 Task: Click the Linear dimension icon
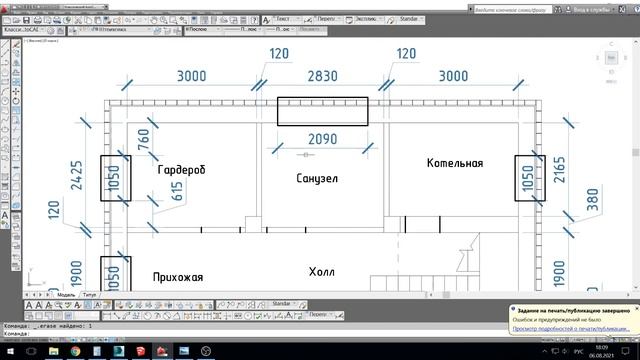pos(107,316)
